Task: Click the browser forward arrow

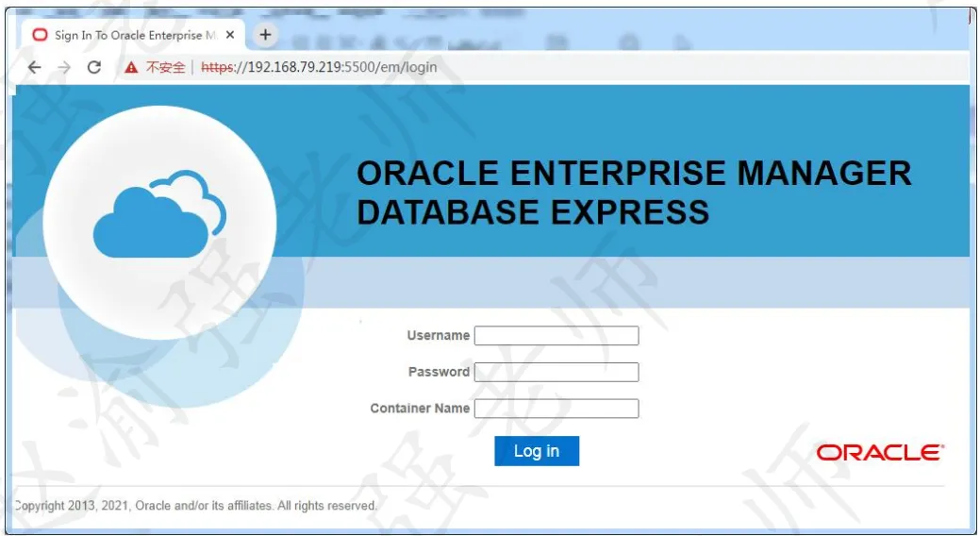Action: [64, 67]
